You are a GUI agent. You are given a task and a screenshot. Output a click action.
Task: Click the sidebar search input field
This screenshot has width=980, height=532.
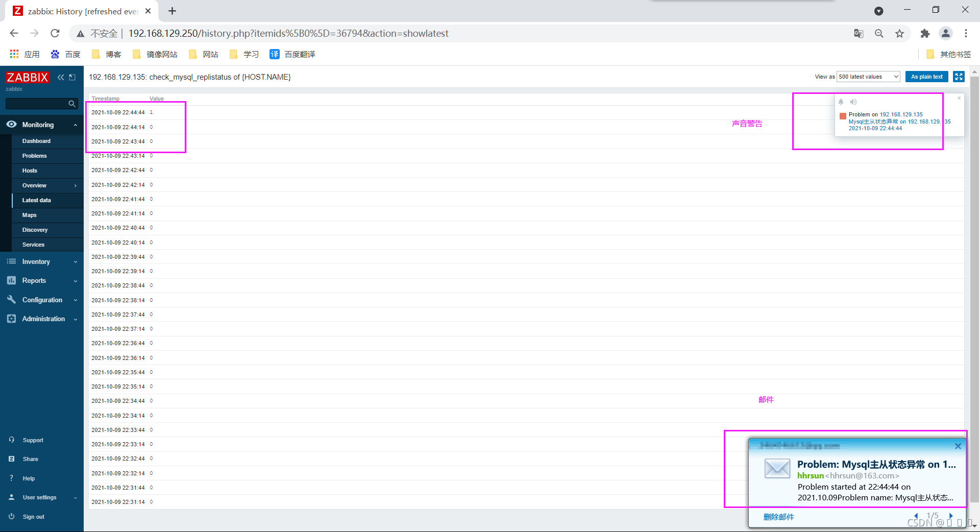click(x=37, y=104)
